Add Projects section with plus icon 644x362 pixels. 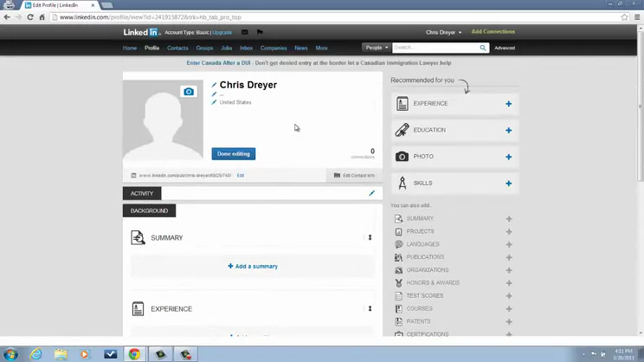509,232
